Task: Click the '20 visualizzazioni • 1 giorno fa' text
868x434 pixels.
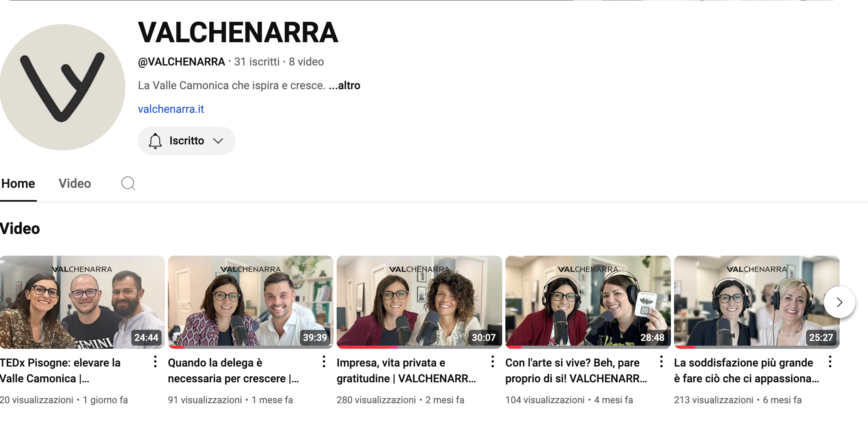Action: [x=64, y=400]
